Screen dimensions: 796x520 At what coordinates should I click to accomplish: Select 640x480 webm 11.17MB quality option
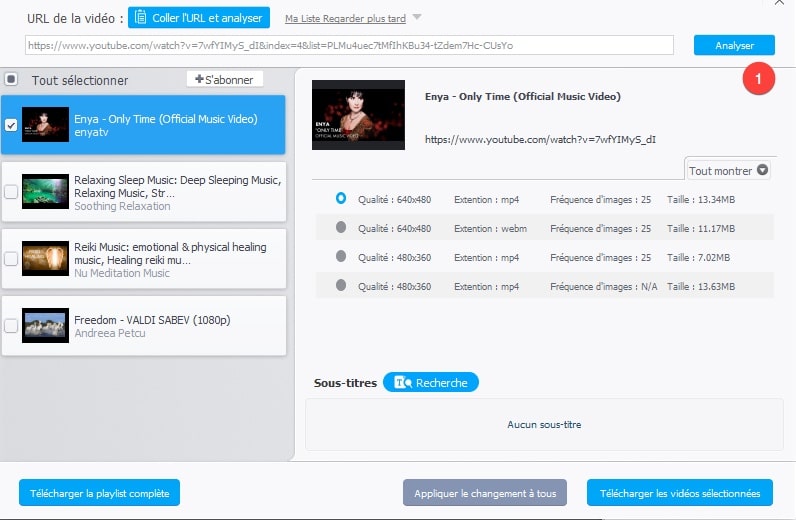[341, 227]
